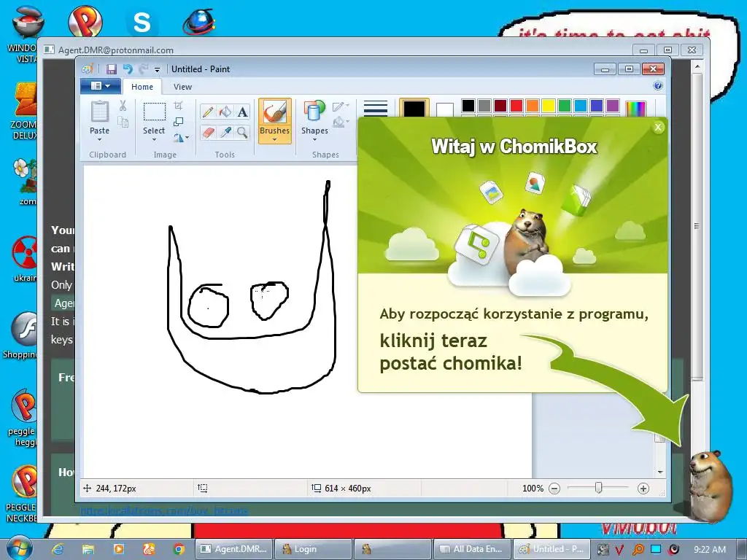Click the Paint zoom slider handle
The image size is (747, 560).
tap(598, 488)
